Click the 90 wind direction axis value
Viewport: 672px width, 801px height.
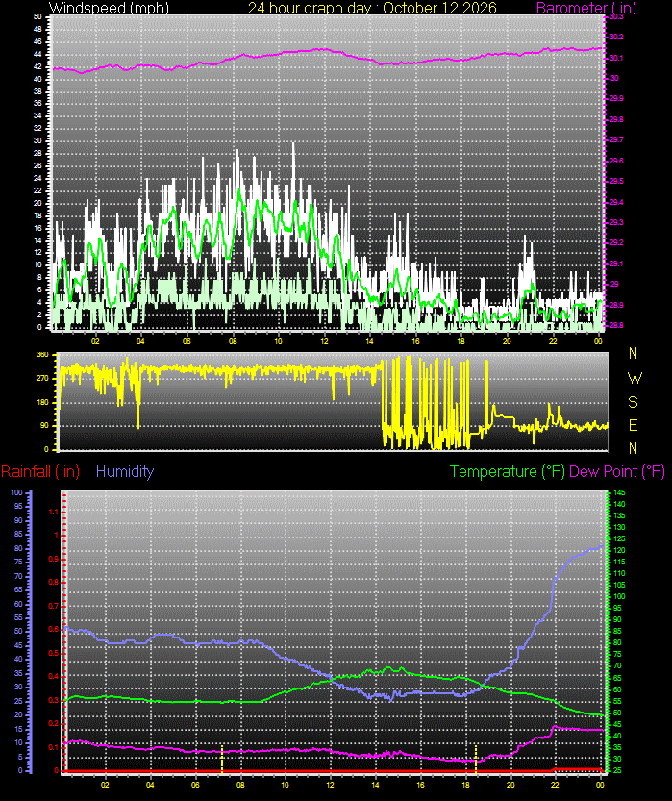(x=45, y=426)
